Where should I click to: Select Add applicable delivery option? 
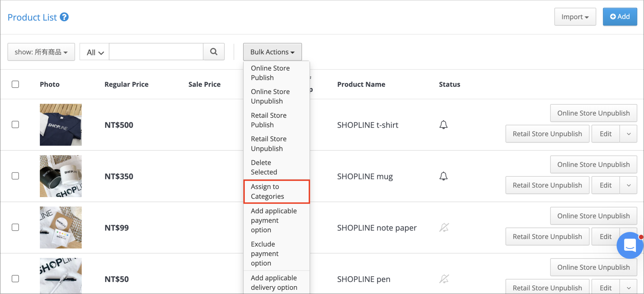tap(277, 283)
